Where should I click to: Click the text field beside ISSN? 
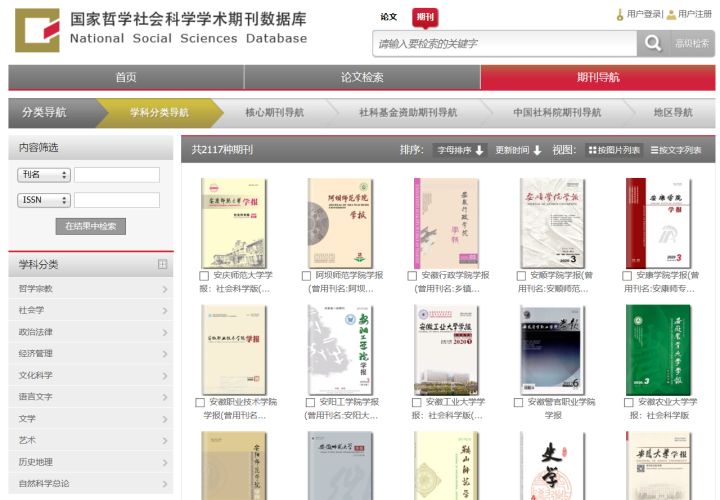tap(117, 200)
